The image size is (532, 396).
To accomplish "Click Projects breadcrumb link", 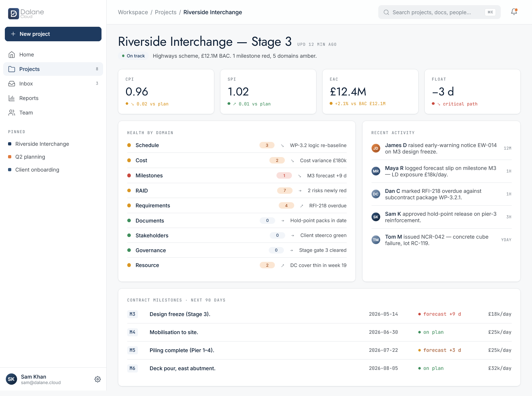I will (x=166, y=12).
